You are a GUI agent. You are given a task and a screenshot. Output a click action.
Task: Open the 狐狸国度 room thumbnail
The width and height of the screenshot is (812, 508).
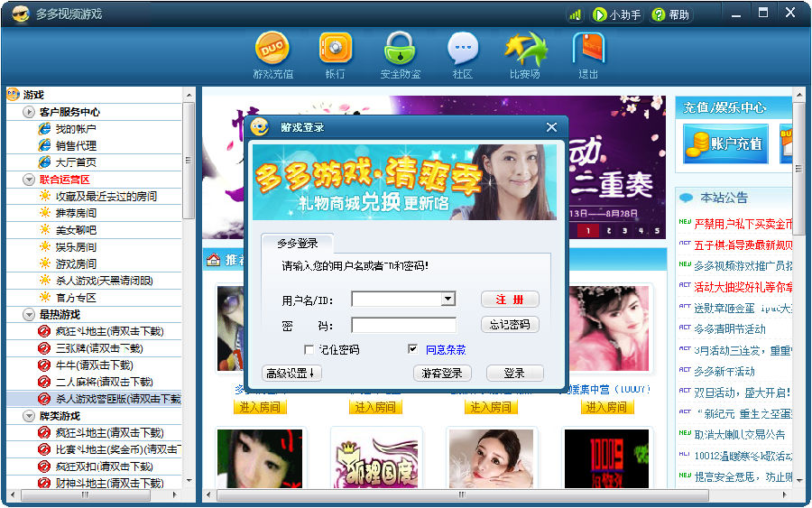(376, 458)
